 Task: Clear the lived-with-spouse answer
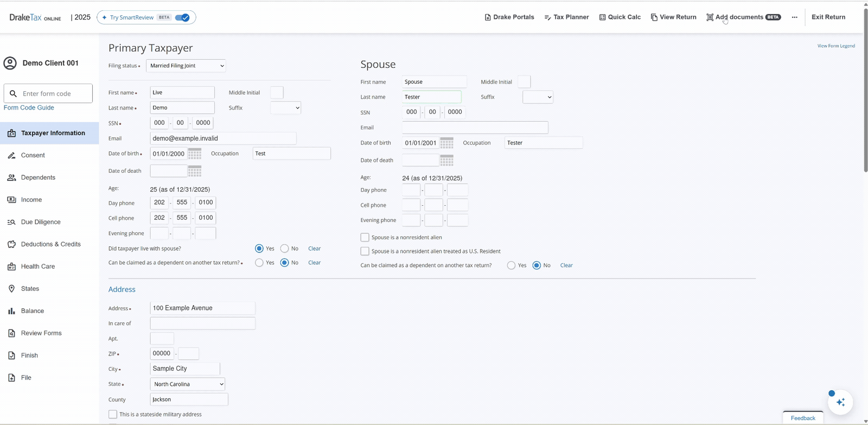point(315,249)
